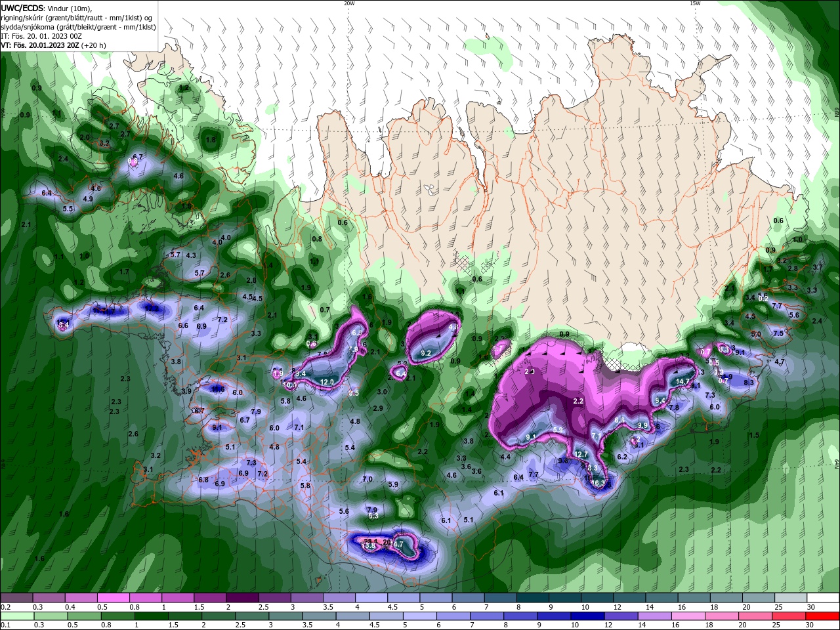840x630 pixels.
Task: Select the bright red 30 swatch on rain scale
Action: pyautogui.click(x=824, y=616)
